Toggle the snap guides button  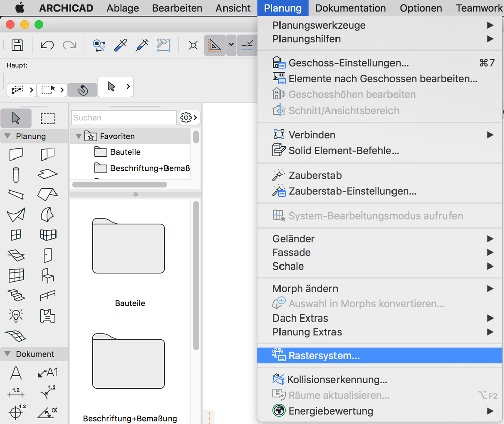click(247, 45)
